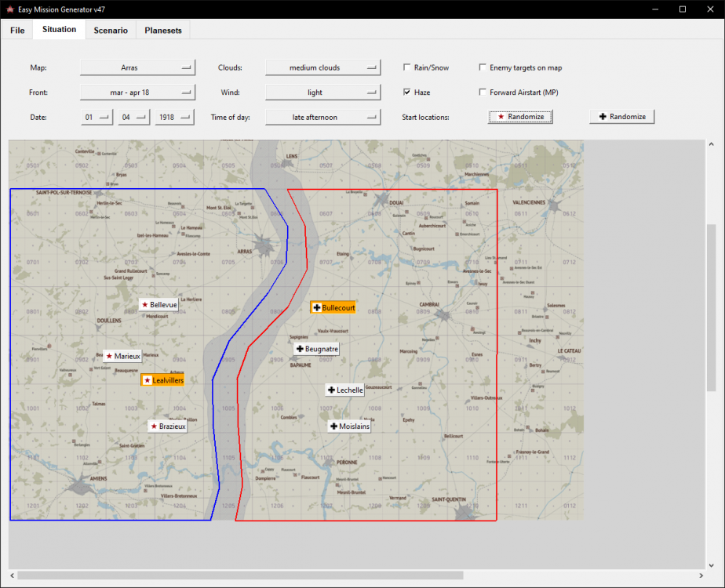725x588 pixels.
Task: Select the Bellevue airfield star marker
Action: point(158,304)
